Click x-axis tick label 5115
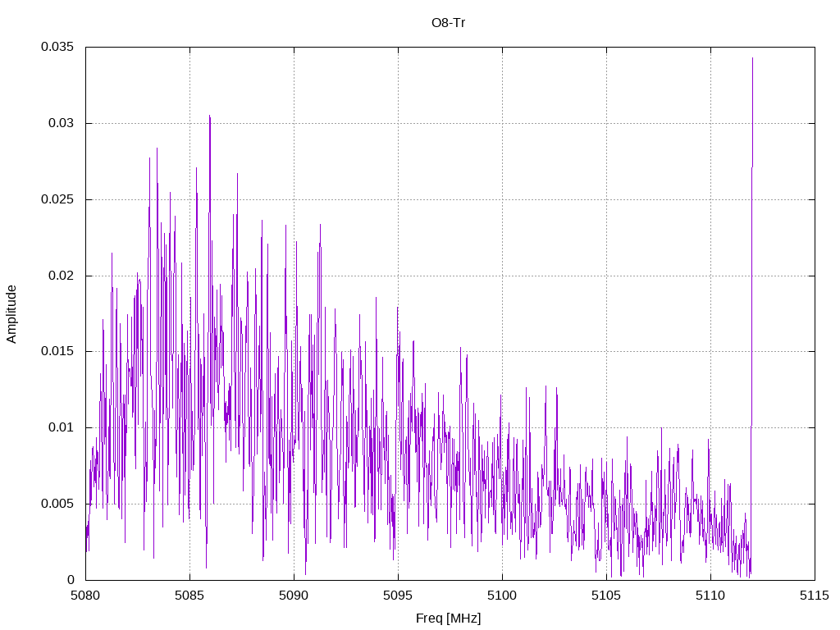The width and height of the screenshot is (840, 630). [815, 596]
